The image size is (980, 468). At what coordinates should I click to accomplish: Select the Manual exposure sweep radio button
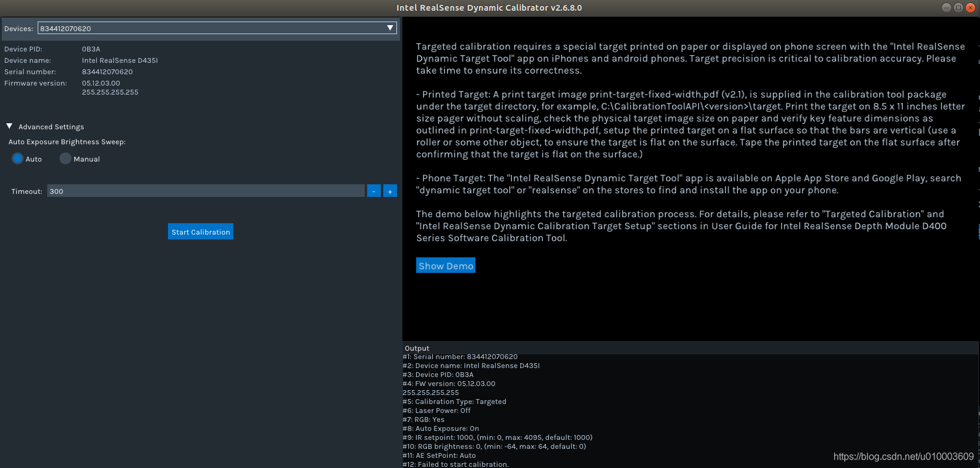pyautogui.click(x=65, y=159)
